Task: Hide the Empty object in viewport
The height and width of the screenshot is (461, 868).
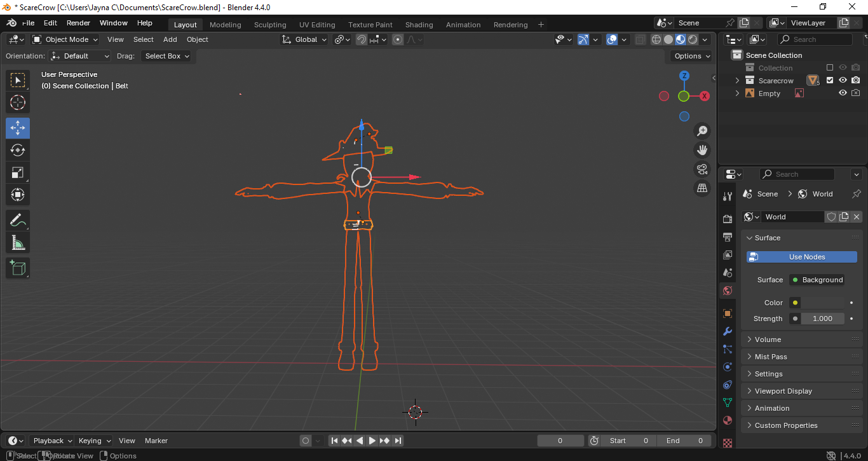Action: tap(843, 93)
